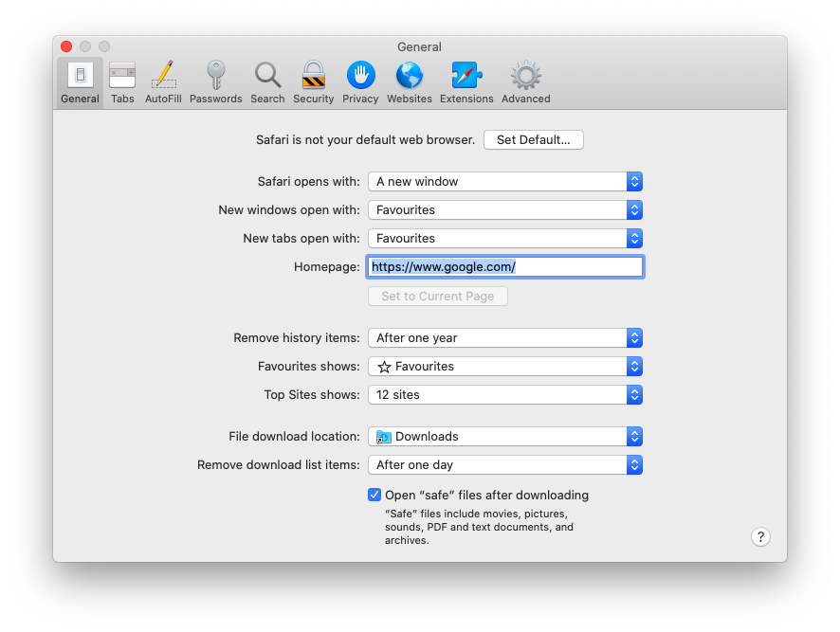Click the Search magnifier icon
Screen dimensions: 840x632
point(267,81)
